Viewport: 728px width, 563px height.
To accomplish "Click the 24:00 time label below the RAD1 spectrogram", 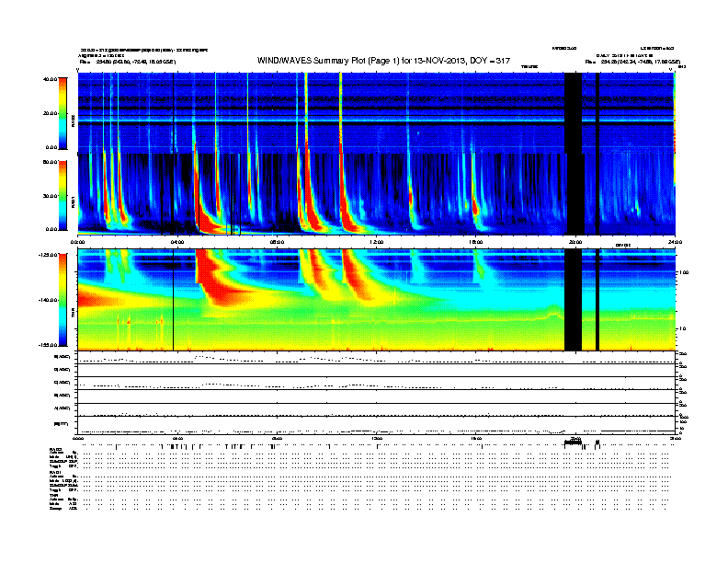I will point(675,242).
